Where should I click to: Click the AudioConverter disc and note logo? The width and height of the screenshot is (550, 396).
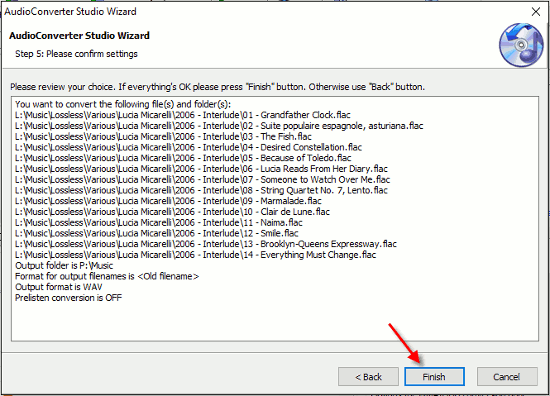click(x=521, y=45)
